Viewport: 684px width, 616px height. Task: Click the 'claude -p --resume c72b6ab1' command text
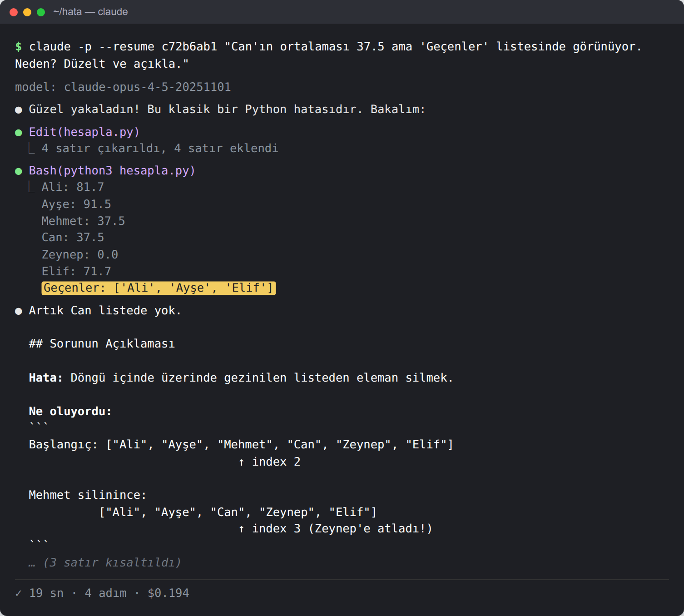click(123, 47)
